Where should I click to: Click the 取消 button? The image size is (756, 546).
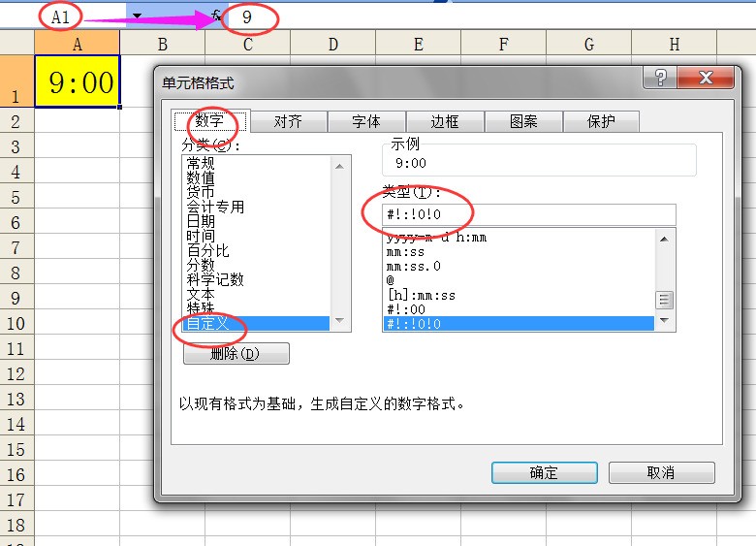[x=661, y=472]
